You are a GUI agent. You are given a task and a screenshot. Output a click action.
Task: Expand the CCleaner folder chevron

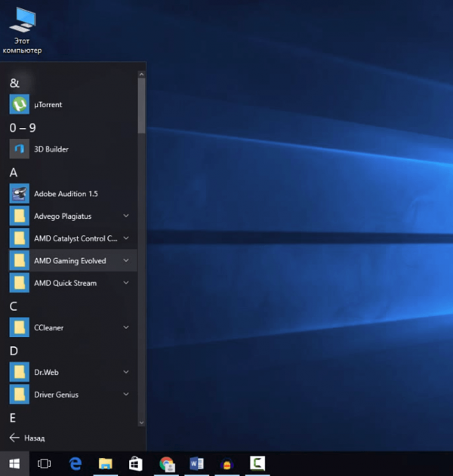click(126, 327)
